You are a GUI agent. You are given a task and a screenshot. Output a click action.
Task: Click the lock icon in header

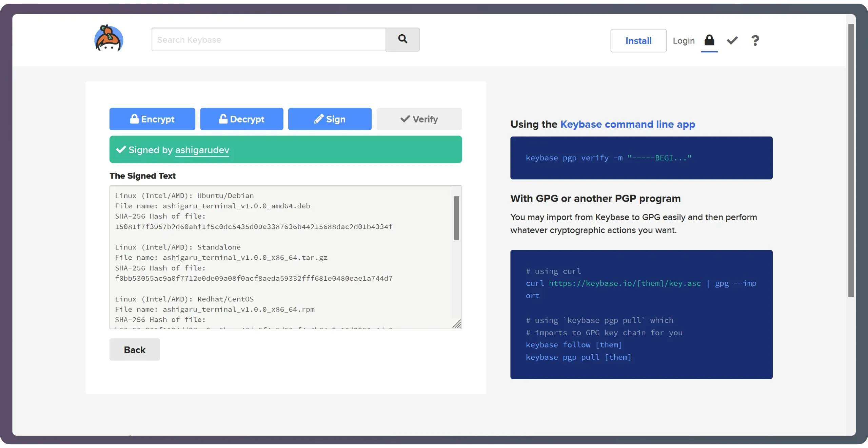pyautogui.click(x=709, y=40)
